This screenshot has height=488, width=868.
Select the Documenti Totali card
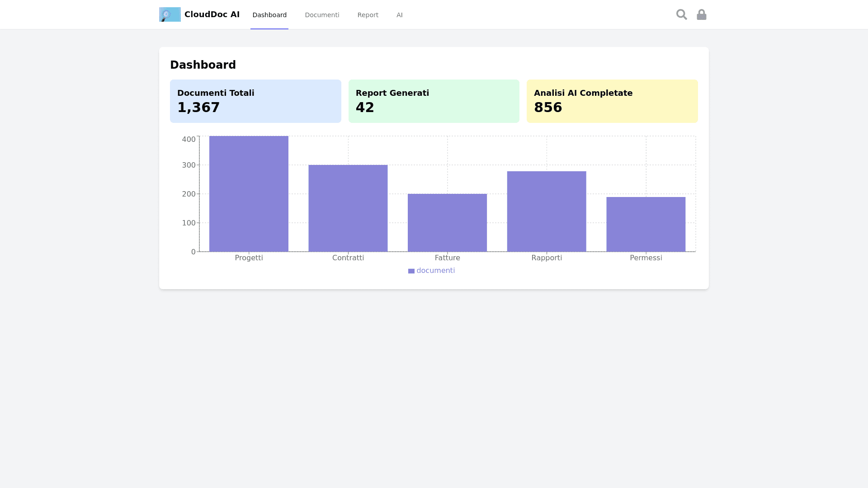(255, 101)
